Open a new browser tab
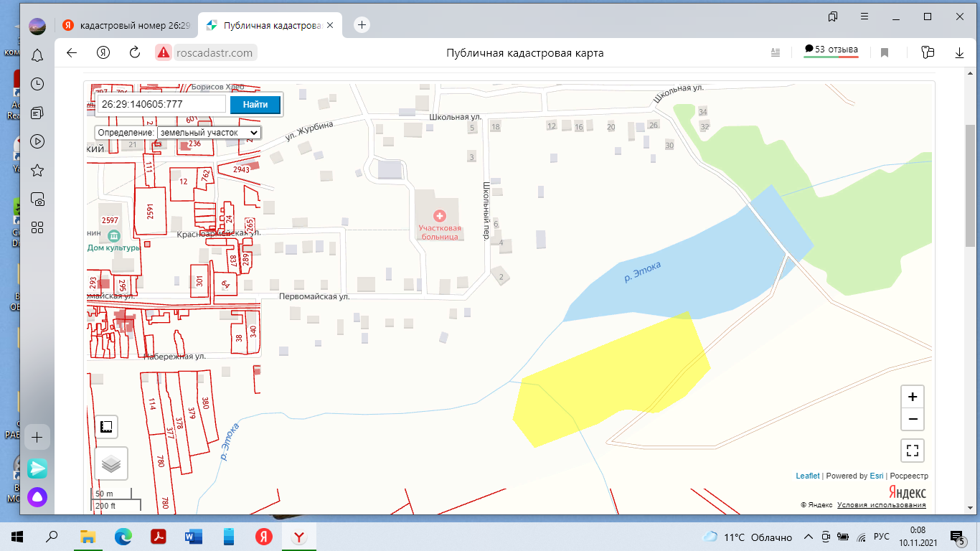The image size is (980, 551). point(362,25)
